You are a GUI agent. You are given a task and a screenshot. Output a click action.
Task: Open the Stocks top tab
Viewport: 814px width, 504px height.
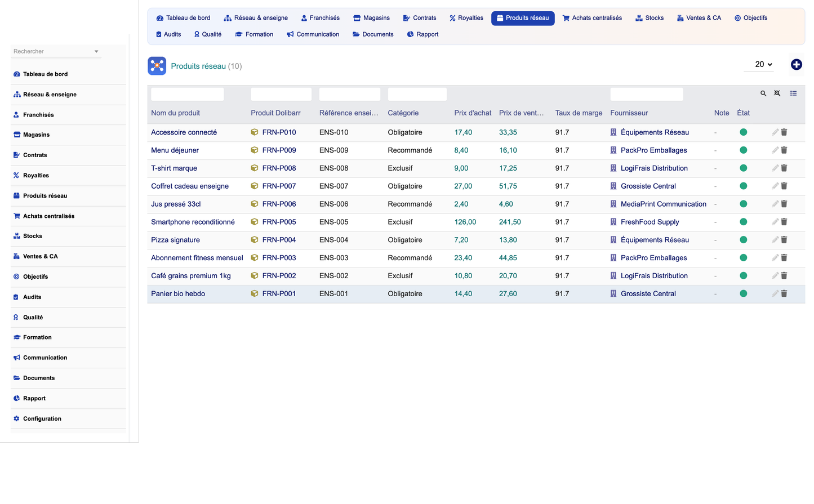(650, 18)
